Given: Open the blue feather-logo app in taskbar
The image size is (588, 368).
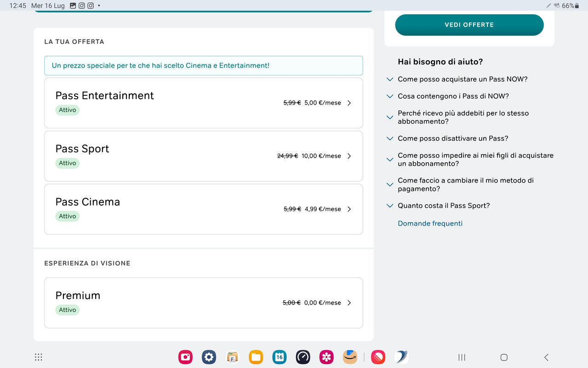Looking at the screenshot, I should point(401,357).
